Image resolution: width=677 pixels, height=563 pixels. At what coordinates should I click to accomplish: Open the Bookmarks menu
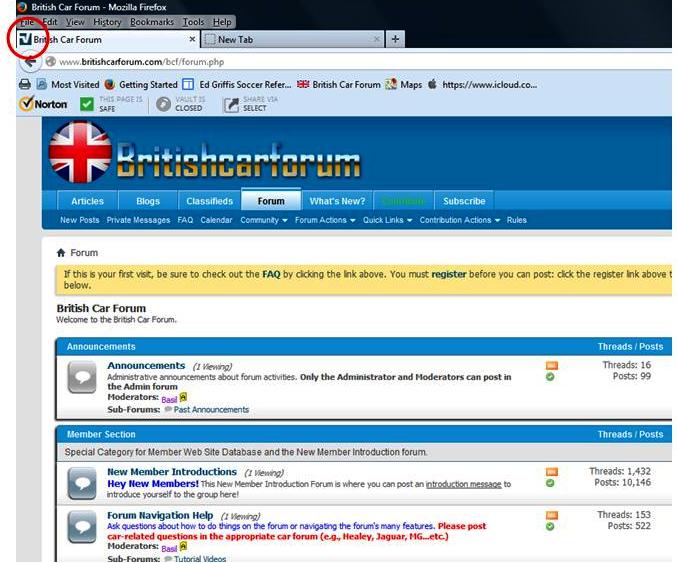151,22
